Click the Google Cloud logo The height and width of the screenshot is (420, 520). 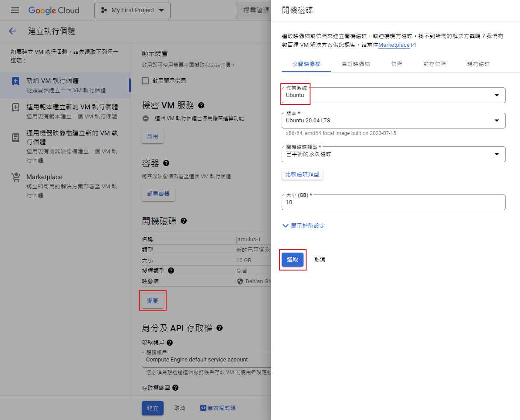pos(53,10)
